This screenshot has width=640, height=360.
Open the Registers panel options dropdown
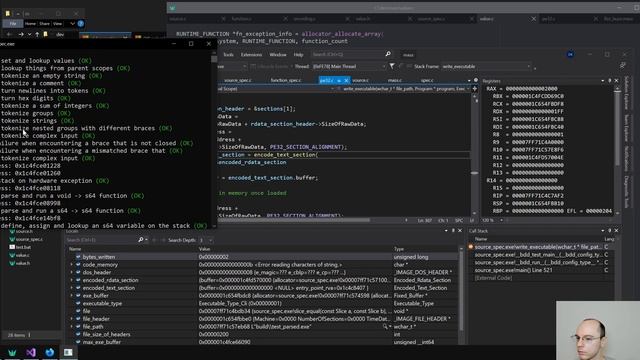602,81
